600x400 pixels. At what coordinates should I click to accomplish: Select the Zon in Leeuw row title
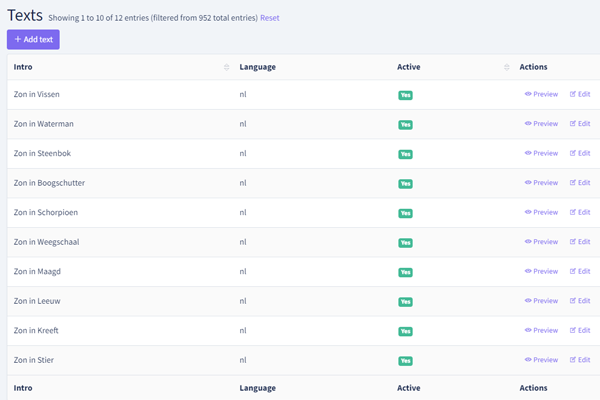(x=37, y=301)
